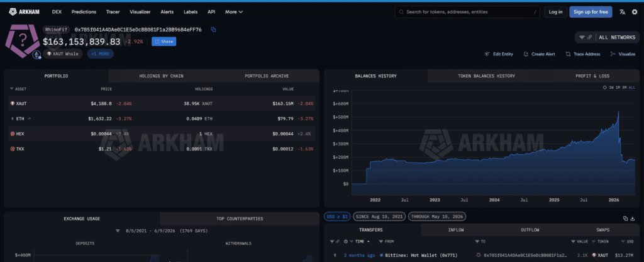Click the Arkham logo in the header
This screenshot has height=262, width=644.
point(25,12)
